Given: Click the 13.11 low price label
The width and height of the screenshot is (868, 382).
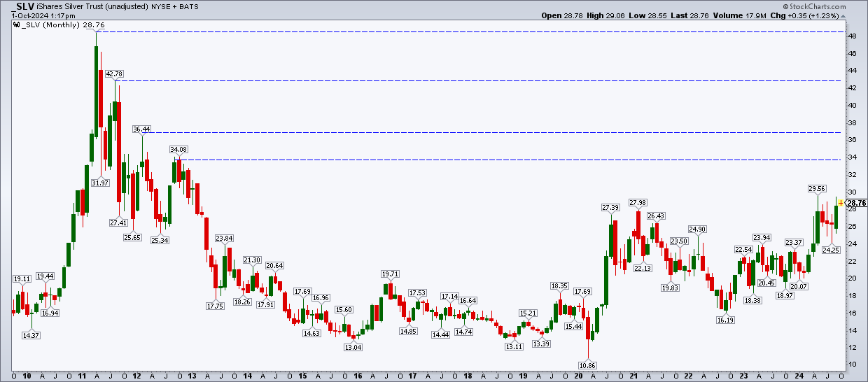Looking at the screenshot, I should (x=513, y=346).
